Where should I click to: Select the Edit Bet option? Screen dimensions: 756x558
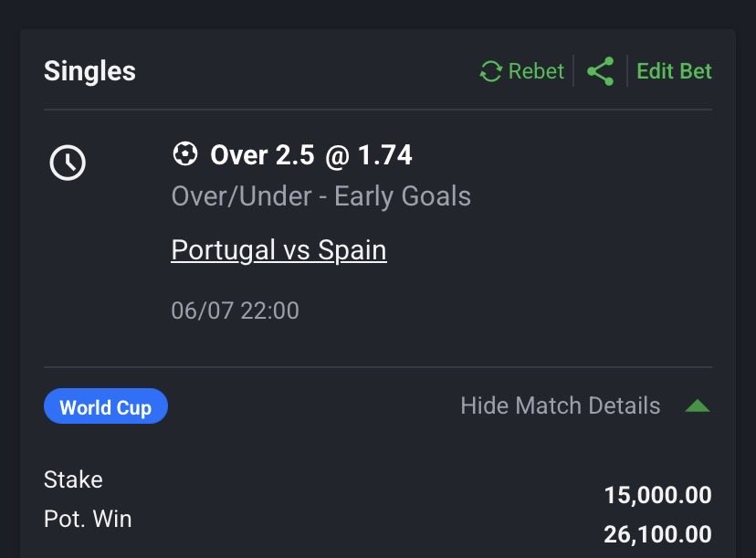click(674, 71)
